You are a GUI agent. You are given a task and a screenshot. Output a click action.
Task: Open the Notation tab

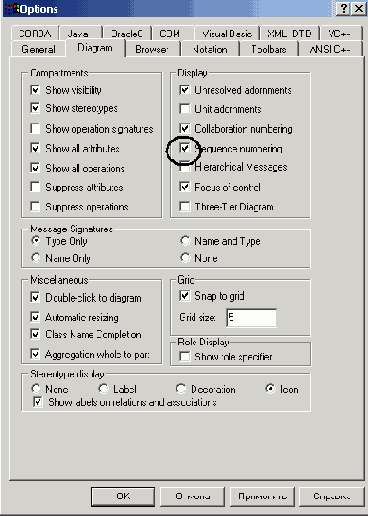(210, 49)
